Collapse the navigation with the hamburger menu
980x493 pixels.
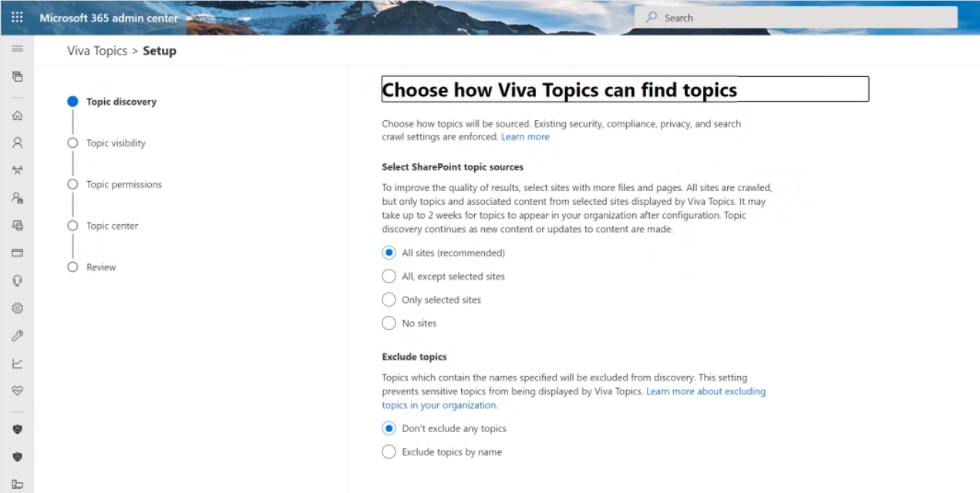click(17, 48)
